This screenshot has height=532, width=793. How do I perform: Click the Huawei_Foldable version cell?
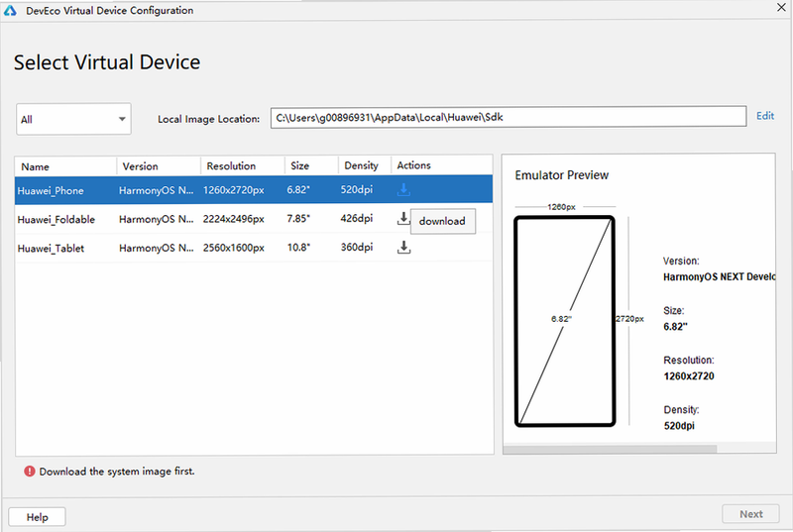coord(156,219)
